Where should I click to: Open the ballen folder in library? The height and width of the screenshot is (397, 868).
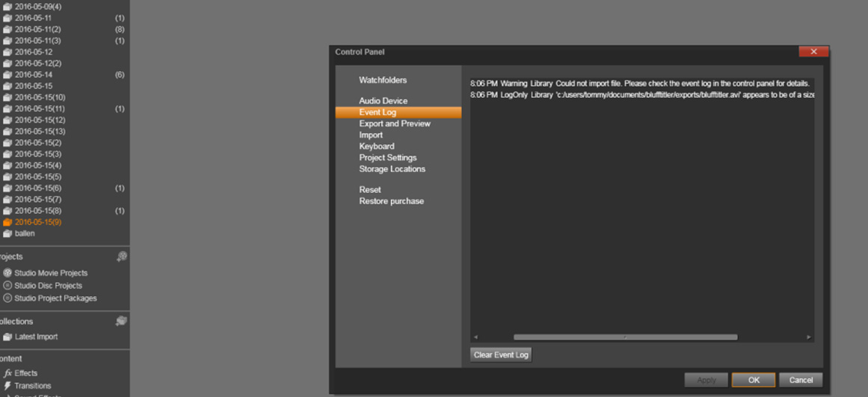pyautogui.click(x=25, y=233)
